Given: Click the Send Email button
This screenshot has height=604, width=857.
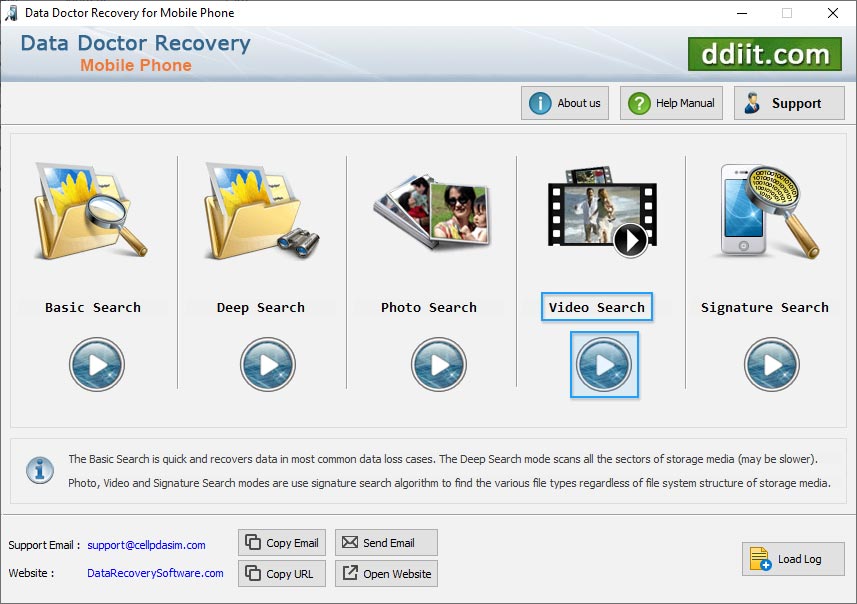Looking at the screenshot, I should coord(386,541).
